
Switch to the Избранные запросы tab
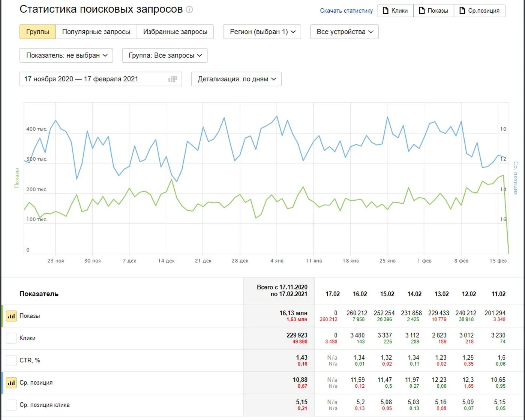click(x=175, y=32)
